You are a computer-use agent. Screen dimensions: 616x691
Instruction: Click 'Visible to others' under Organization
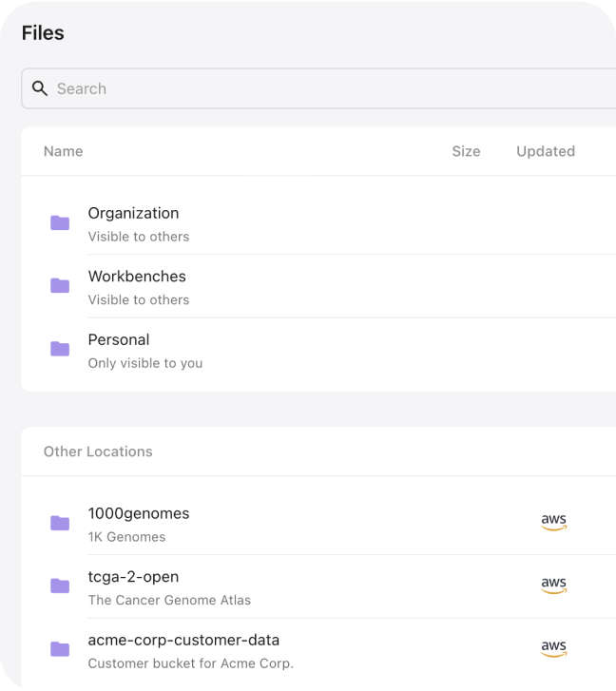click(139, 237)
